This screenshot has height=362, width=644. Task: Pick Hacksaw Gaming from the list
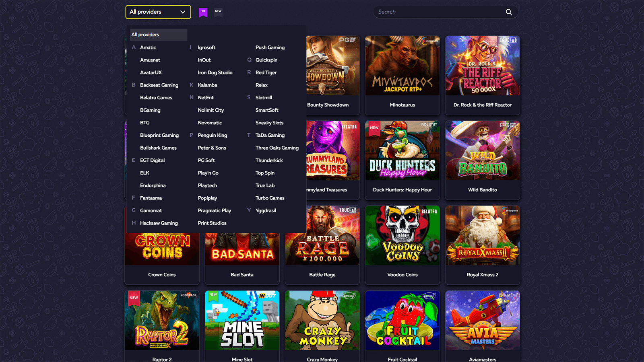(159, 223)
